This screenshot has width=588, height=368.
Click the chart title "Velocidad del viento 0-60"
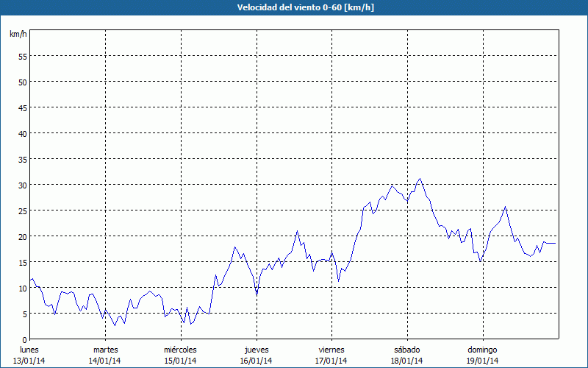pos(294,7)
